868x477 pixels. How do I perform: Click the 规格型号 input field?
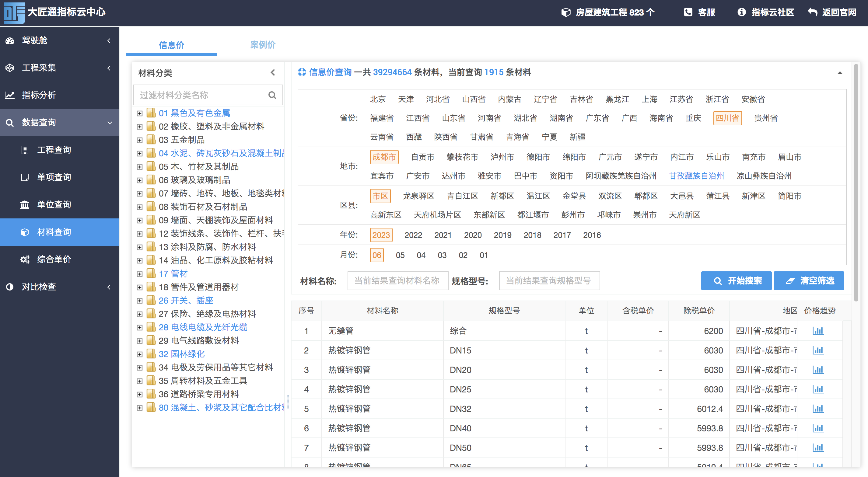pos(549,281)
